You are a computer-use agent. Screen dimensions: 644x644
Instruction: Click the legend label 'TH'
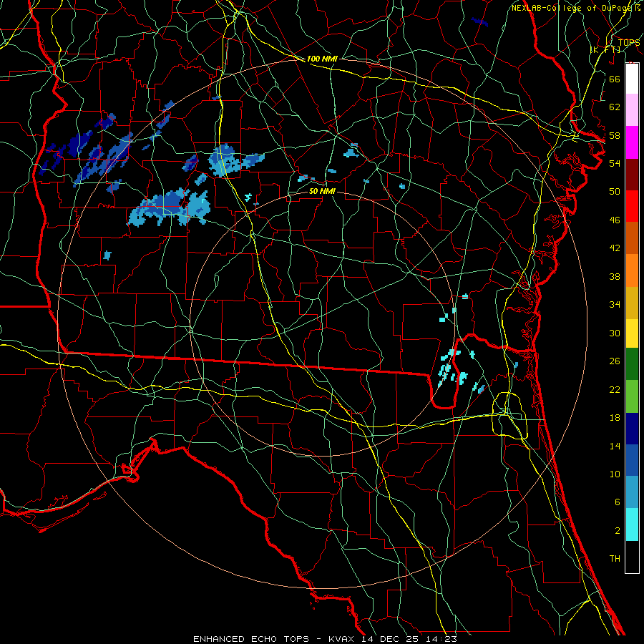pos(615,559)
